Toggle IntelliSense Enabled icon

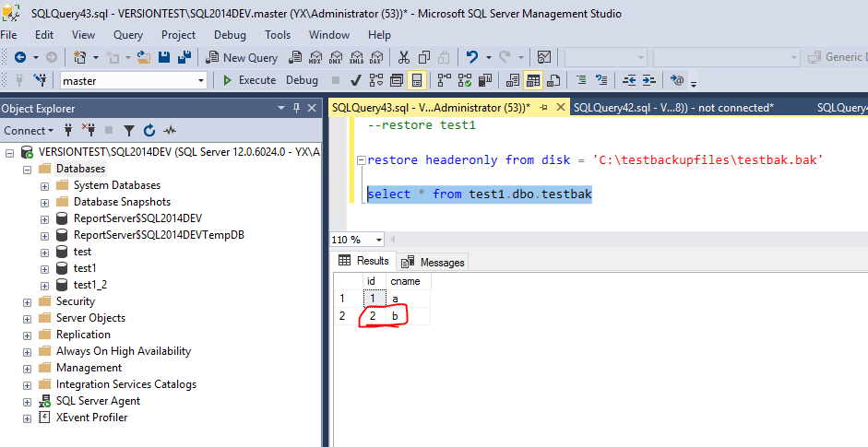(x=416, y=81)
